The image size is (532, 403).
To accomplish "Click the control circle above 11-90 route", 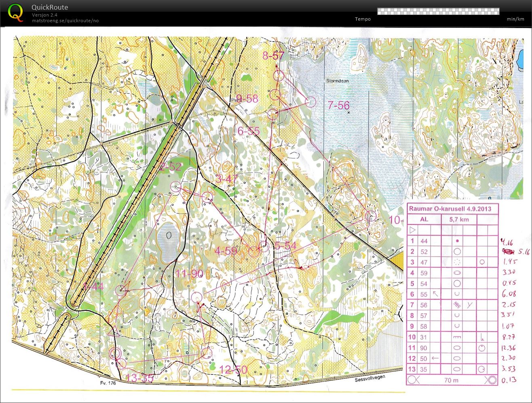I will pyautogui.click(x=196, y=298).
